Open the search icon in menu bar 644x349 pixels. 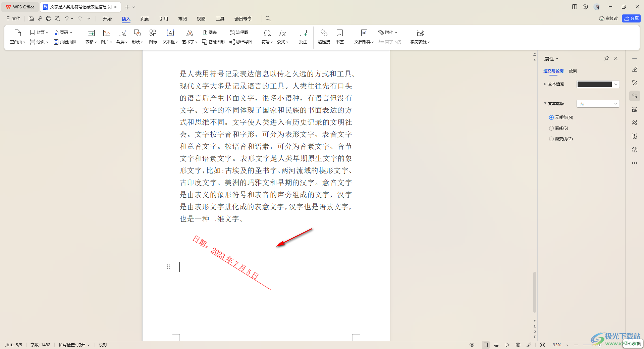coord(268,18)
